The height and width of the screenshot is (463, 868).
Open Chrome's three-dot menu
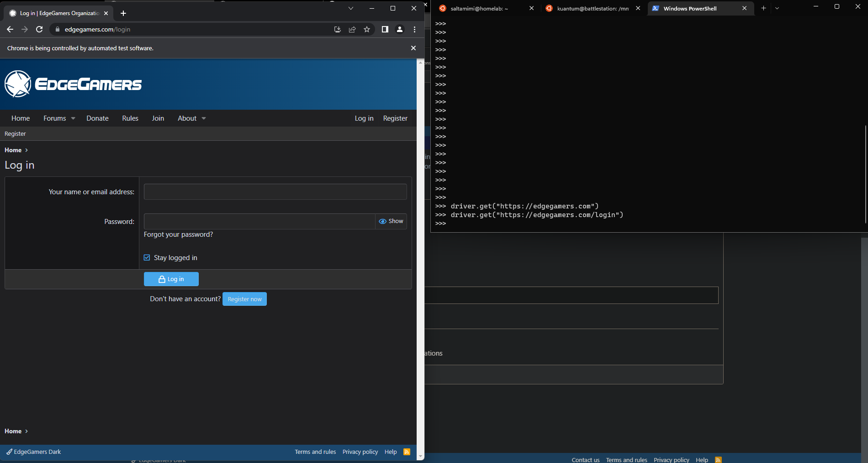click(414, 29)
